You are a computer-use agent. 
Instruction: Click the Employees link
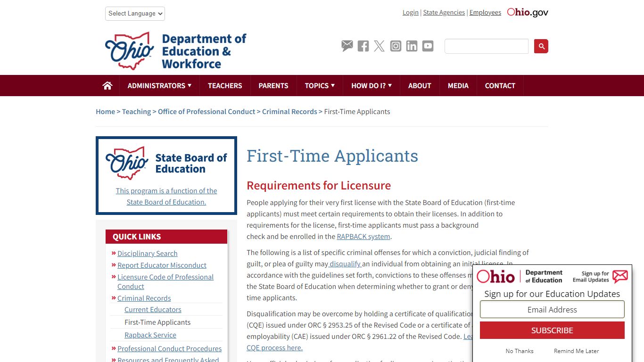tap(485, 12)
